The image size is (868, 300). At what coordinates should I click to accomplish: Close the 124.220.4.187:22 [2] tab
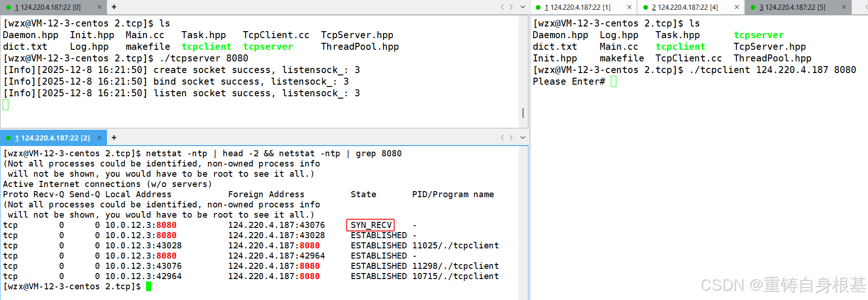point(99,138)
